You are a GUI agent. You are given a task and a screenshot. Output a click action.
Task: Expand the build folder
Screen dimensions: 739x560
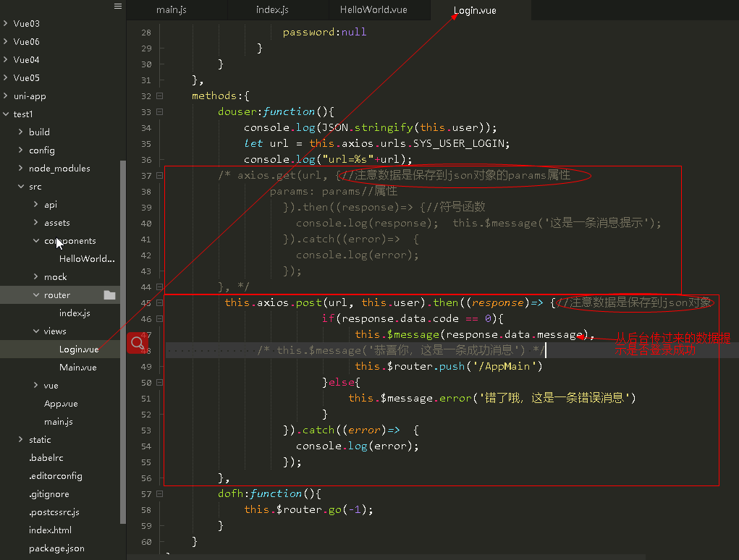pos(21,132)
